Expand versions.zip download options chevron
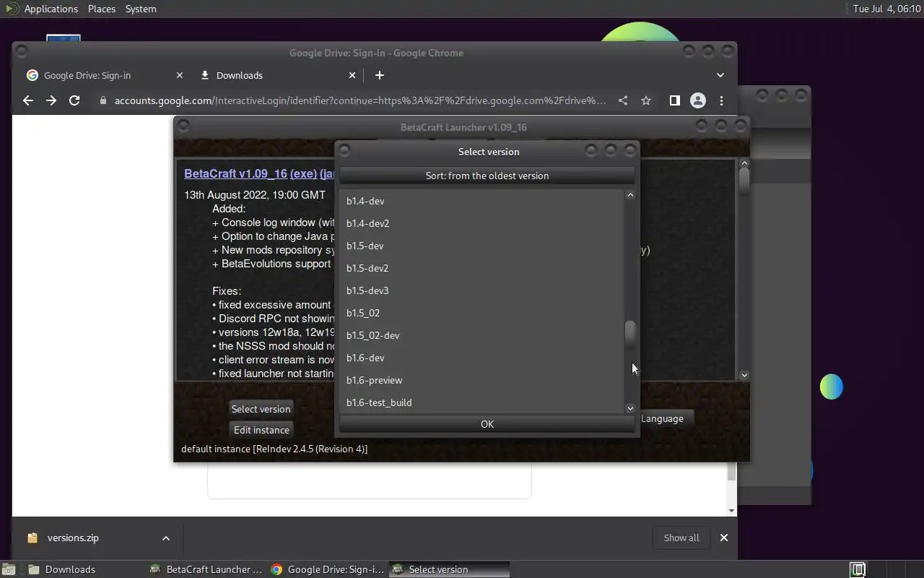 [x=166, y=538]
